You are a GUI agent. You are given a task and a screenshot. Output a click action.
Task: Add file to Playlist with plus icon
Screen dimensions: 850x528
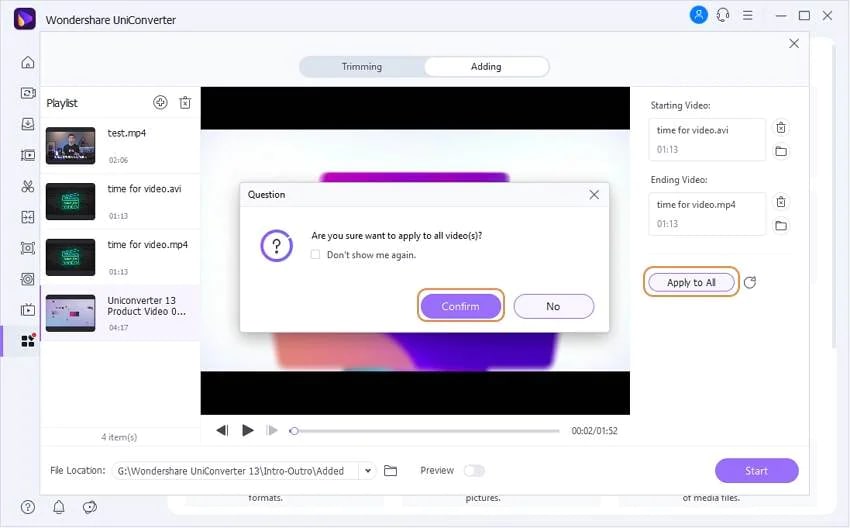point(160,102)
